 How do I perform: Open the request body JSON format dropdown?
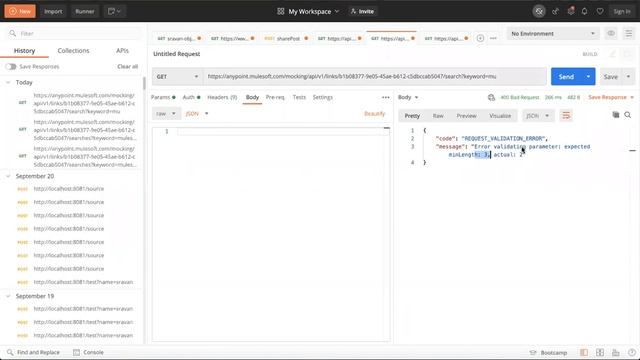[x=197, y=113]
